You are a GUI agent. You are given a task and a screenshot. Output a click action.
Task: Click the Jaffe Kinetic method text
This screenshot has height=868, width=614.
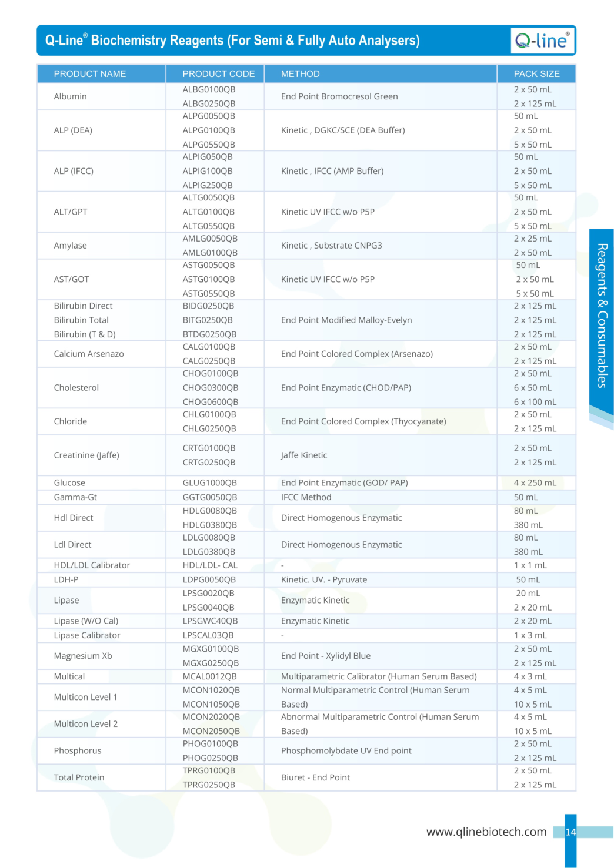tap(303, 455)
